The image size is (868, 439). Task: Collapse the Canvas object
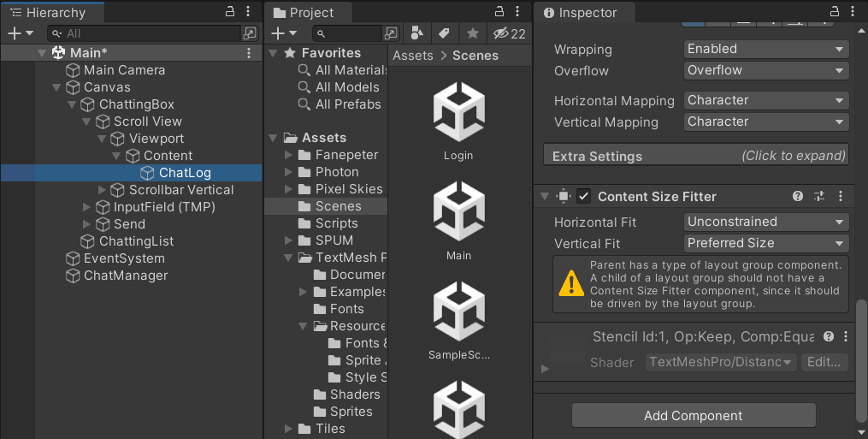(56, 87)
